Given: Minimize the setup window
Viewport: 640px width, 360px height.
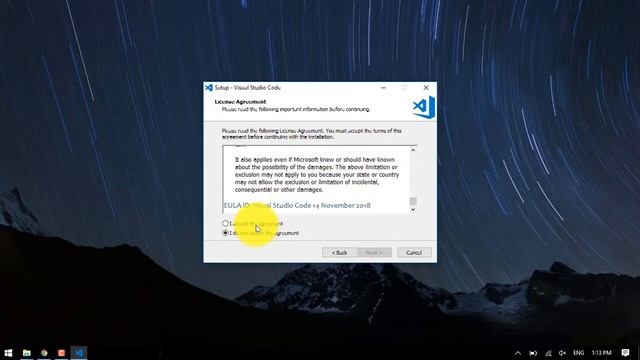Looking at the screenshot, I should [383, 87].
